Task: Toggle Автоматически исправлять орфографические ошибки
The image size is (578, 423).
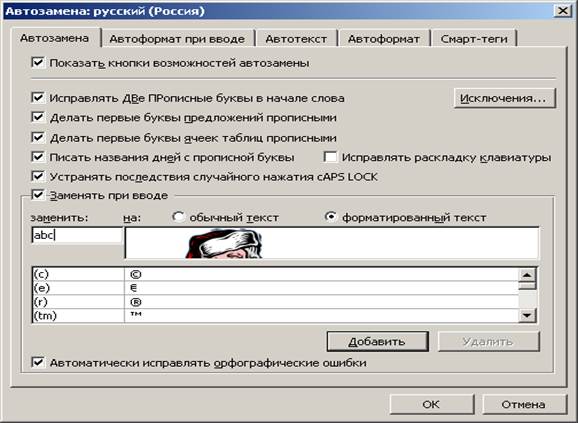Action: click(x=38, y=363)
